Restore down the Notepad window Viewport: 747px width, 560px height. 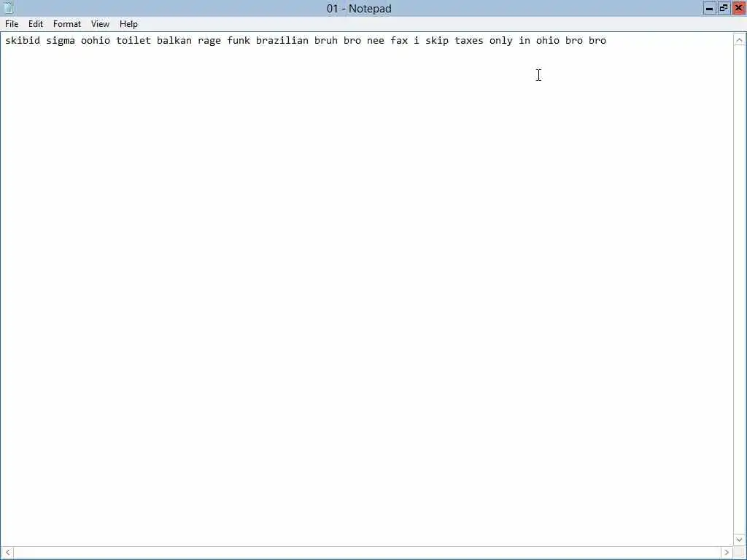[x=724, y=8]
